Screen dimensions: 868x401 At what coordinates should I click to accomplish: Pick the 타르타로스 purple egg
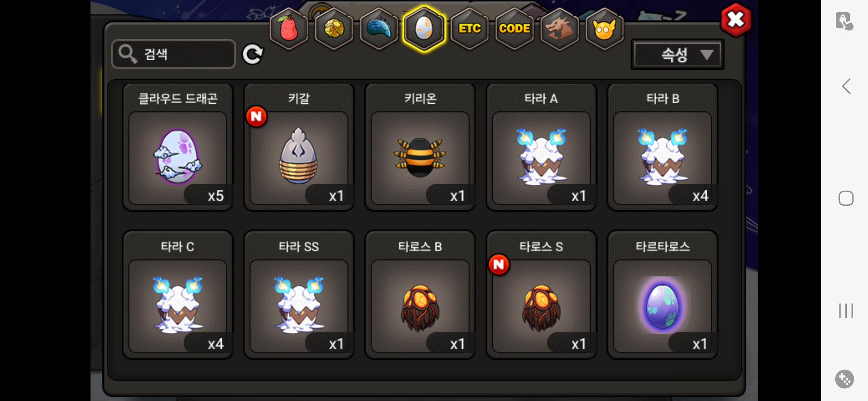point(662,295)
